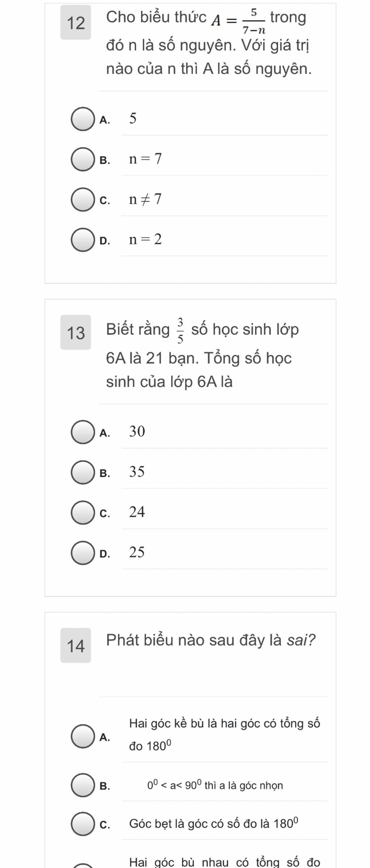Click the 'Cho biểu thức A' question text
This screenshot has height=868, width=370.
[209, 43]
